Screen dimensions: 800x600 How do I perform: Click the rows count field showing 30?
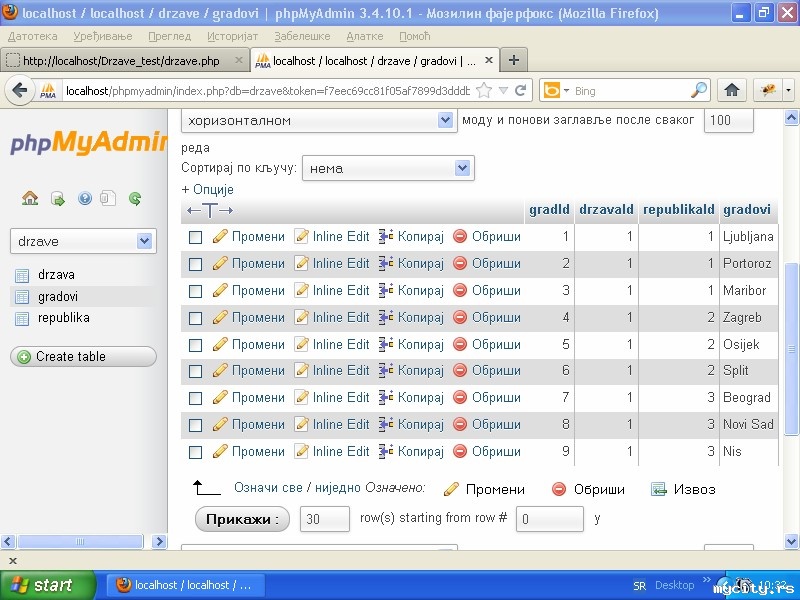coord(324,519)
